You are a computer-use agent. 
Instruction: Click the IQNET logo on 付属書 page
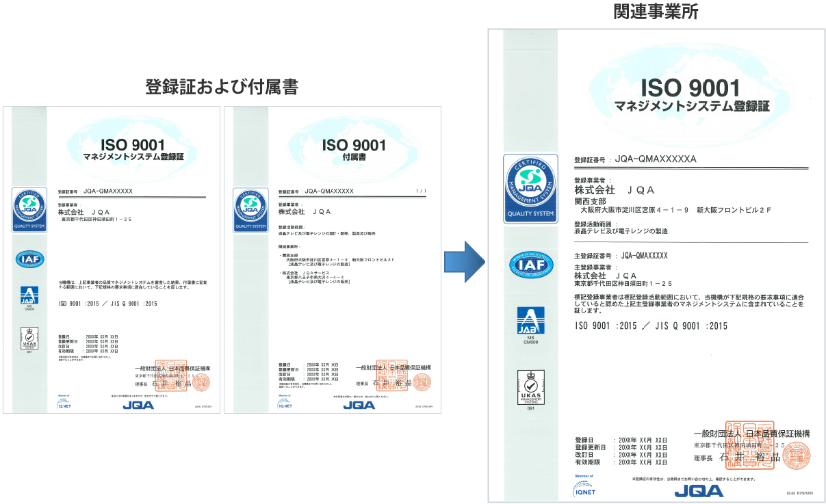(x=285, y=403)
